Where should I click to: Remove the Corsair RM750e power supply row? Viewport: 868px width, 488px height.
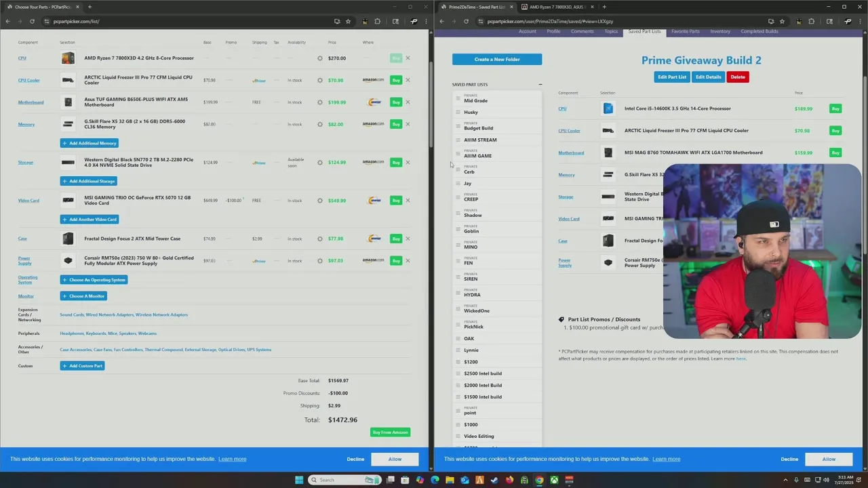tap(408, 260)
